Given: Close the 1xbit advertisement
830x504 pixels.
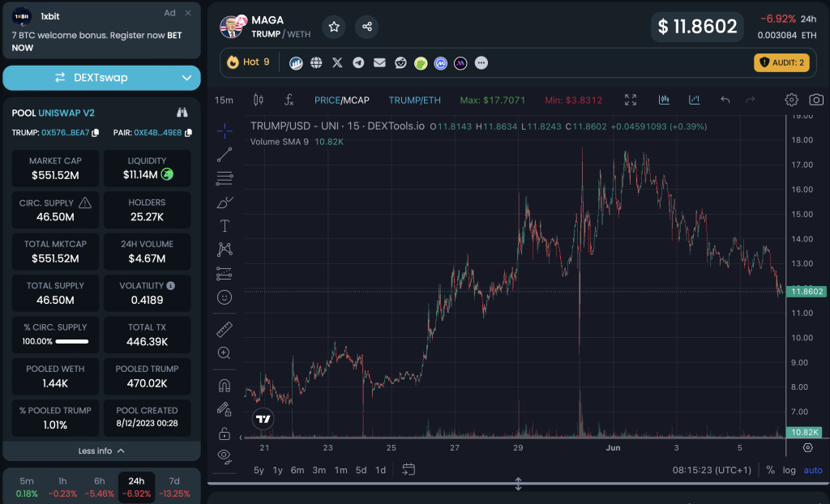Looking at the screenshot, I should pyautogui.click(x=188, y=13).
